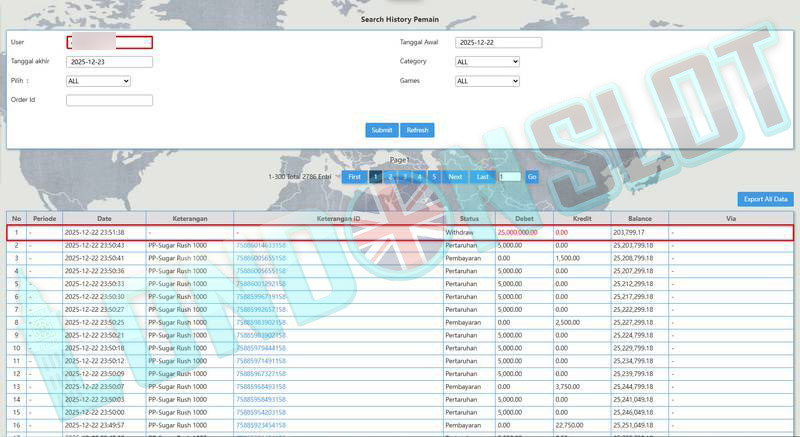Click the Tanggal Awal date field
The image size is (800, 437).
498,43
